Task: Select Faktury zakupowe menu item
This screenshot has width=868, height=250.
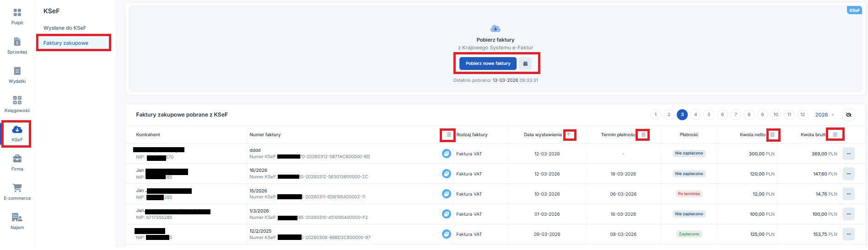Action: (x=66, y=43)
